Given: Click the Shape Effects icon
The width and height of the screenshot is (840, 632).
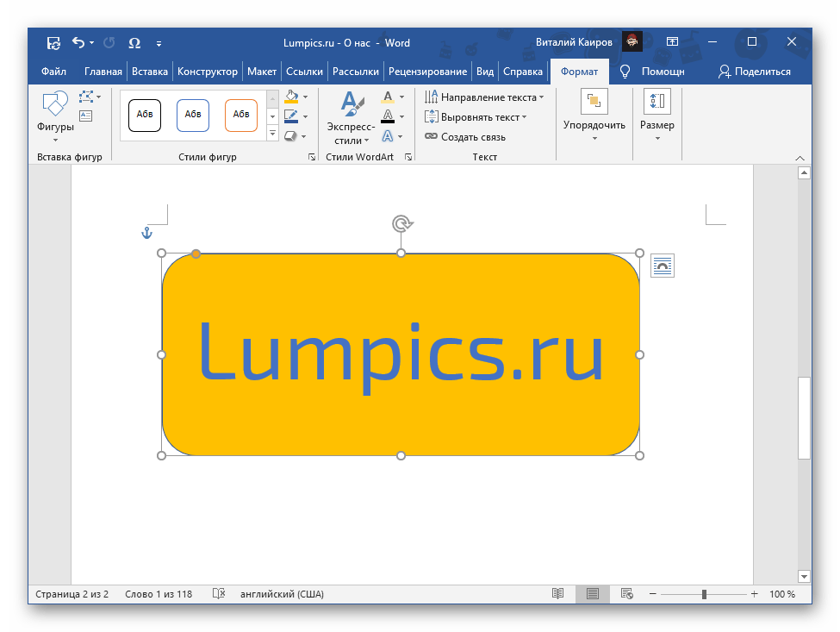Looking at the screenshot, I should pyautogui.click(x=290, y=136).
